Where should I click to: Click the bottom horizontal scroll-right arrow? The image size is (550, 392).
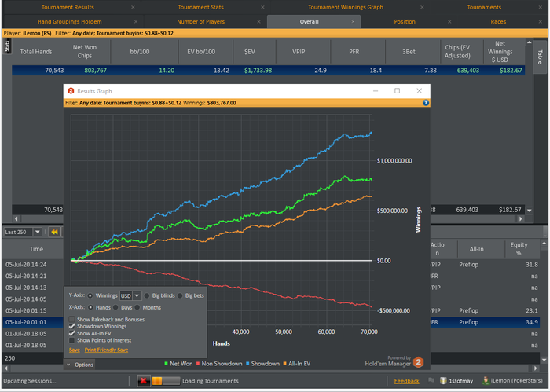click(x=535, y=368)
